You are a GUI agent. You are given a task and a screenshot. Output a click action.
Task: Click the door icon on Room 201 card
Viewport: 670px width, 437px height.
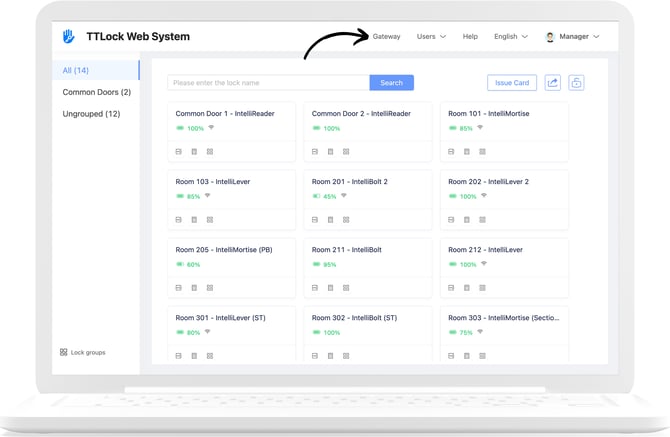tap(330, 220)
